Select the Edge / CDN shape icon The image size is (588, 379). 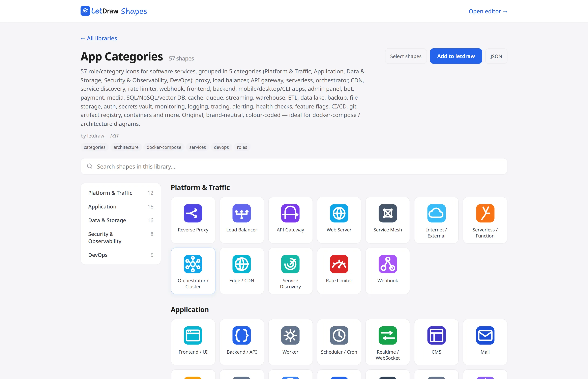click(241, 264)
